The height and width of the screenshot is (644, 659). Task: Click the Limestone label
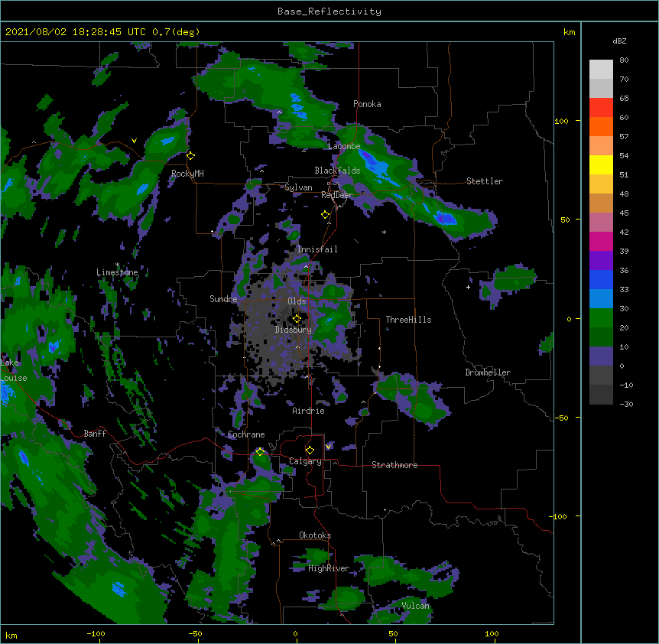click(117, 272)
